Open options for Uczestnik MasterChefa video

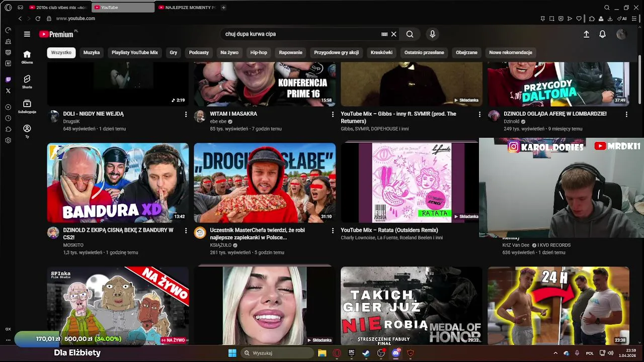(x=333, y=231)
